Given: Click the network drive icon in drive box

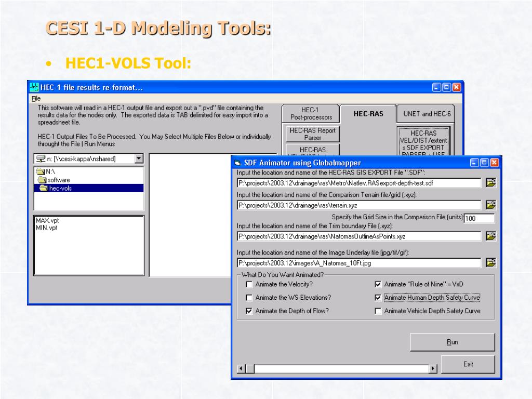Looking at the screenshot, I should click(41, 158).
